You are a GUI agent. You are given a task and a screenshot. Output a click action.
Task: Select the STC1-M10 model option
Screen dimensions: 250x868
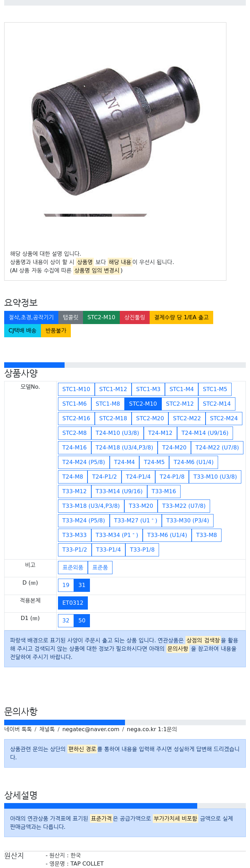(76, 389)
